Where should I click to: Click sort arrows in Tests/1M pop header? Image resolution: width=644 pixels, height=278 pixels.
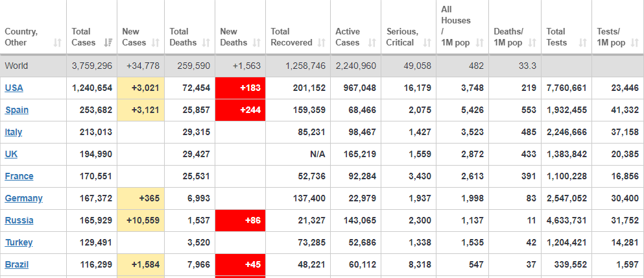(x=635, y=42)
